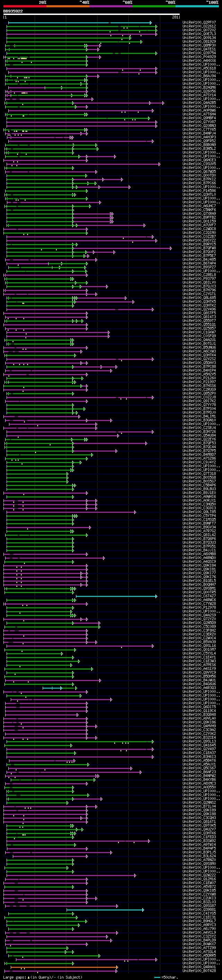Select hit label UniRef100_A9TWI4
This screenshot has width=222, height=980.
(x=199, y=844)
